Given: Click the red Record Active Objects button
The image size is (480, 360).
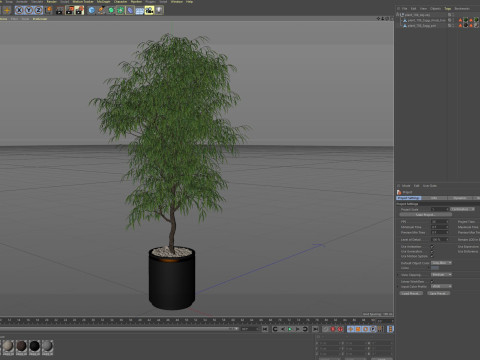Looking at the screenshot, I should (333, 329).
